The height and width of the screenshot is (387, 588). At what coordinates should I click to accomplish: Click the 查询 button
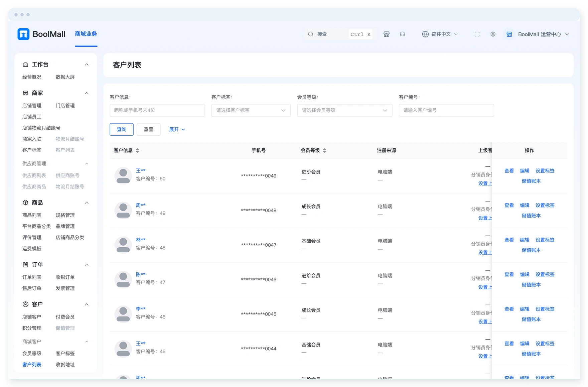tap(122, 129)
